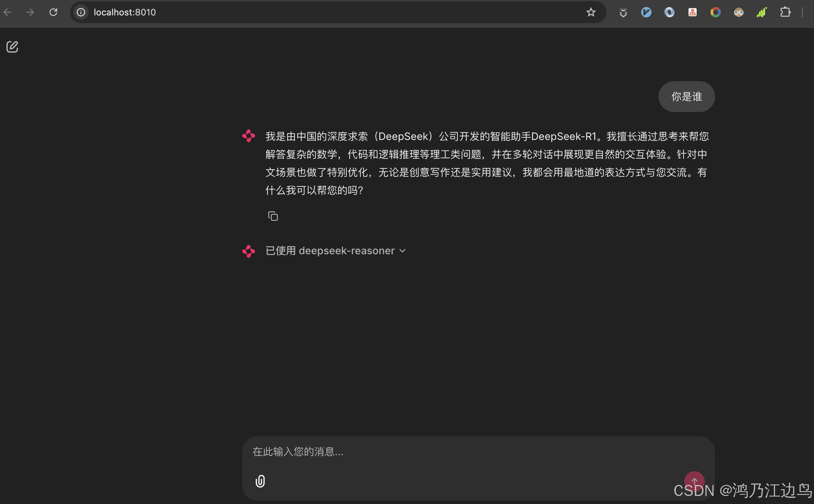Click the 你是谁 user message bubble
Viewport: 814px width, 504px height.
[686, 97]
